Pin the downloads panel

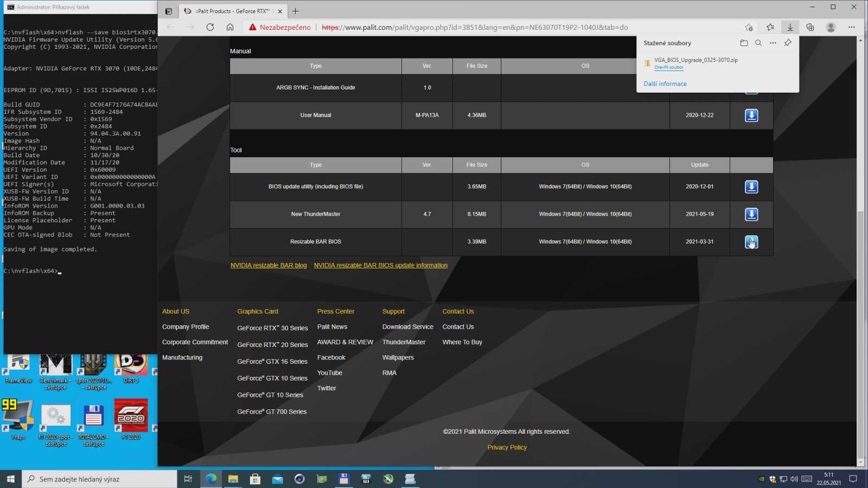[x=788, y=43]
